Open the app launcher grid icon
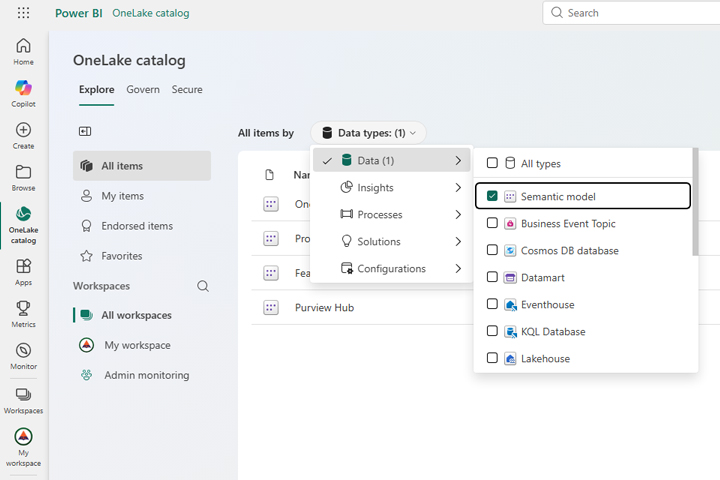This screenshot has height=480, width=720. coord(23,13)
